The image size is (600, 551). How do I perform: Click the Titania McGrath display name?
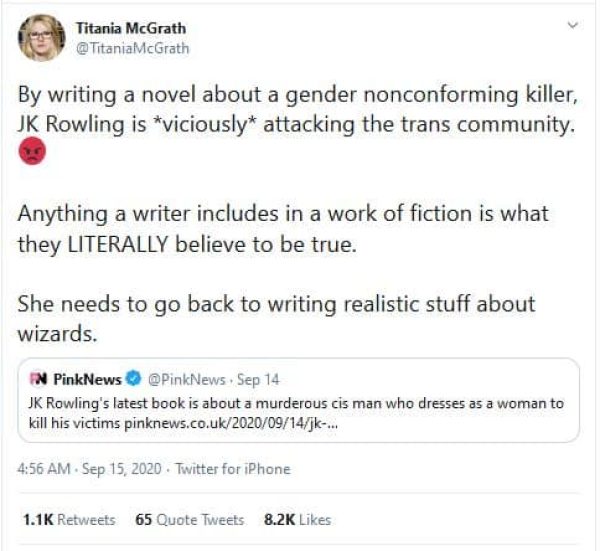coord(131,28)
